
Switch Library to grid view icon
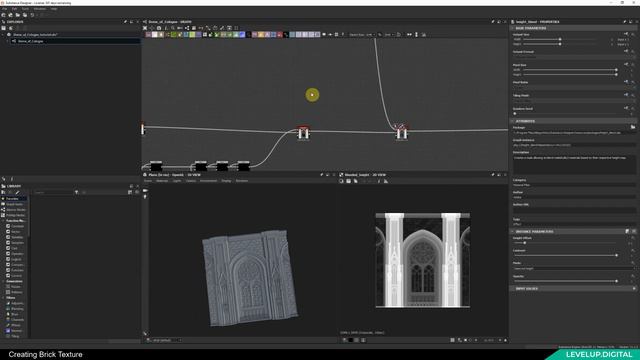tap(130, 192)
